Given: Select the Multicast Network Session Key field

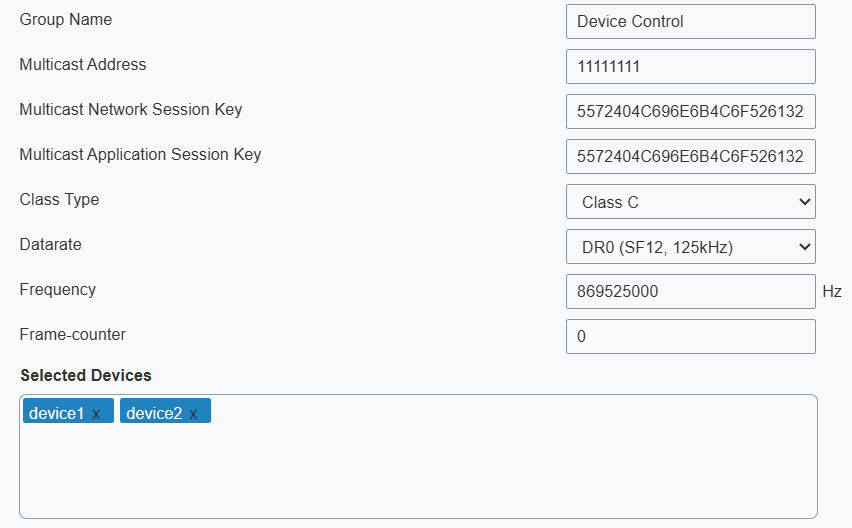Looking at the screenshot, I should coord(691,111).
